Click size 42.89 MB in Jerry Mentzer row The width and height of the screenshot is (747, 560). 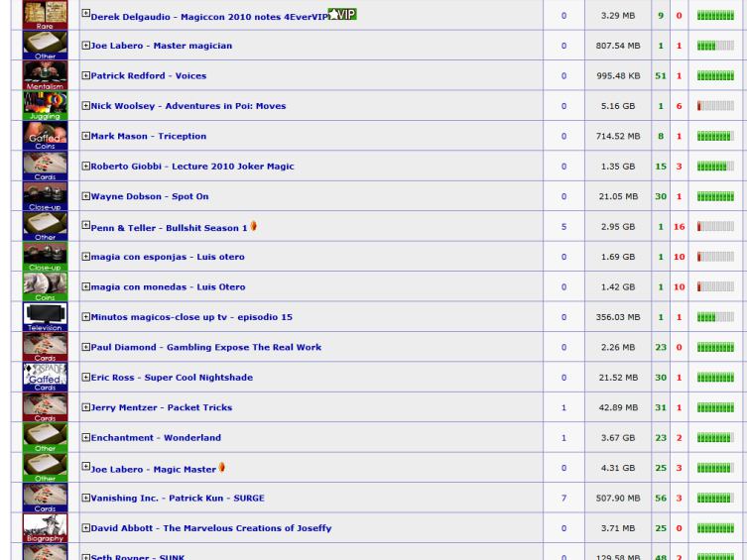618,407
